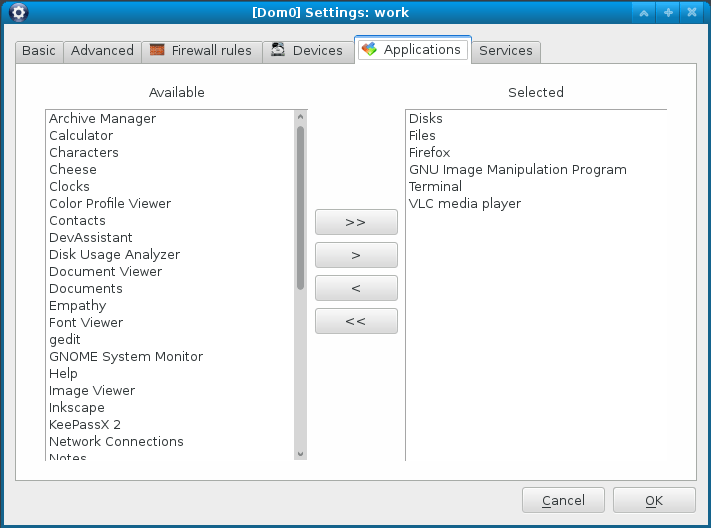
Task: Click the scroll down arrow in Available list
Action: [300, 453]
